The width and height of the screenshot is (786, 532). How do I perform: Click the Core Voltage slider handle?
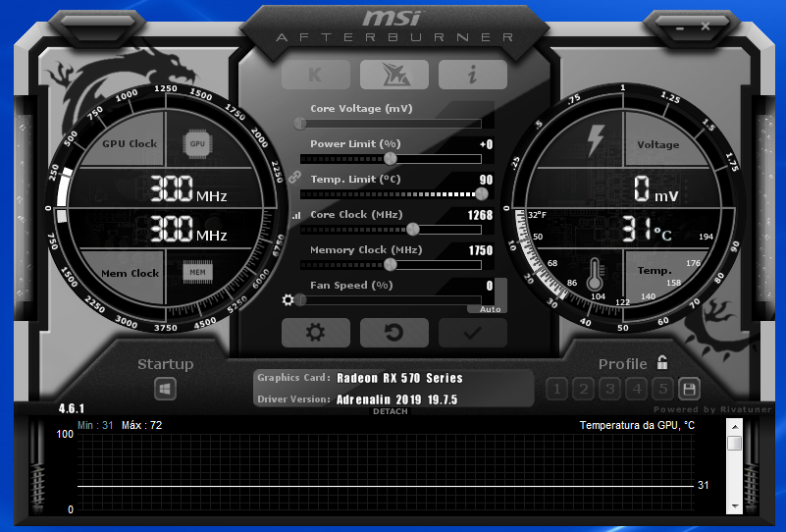click(x=300, y=123)
